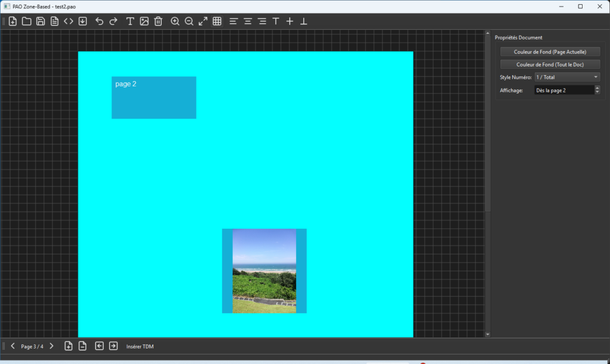Go to the next page

pos(52,346)
